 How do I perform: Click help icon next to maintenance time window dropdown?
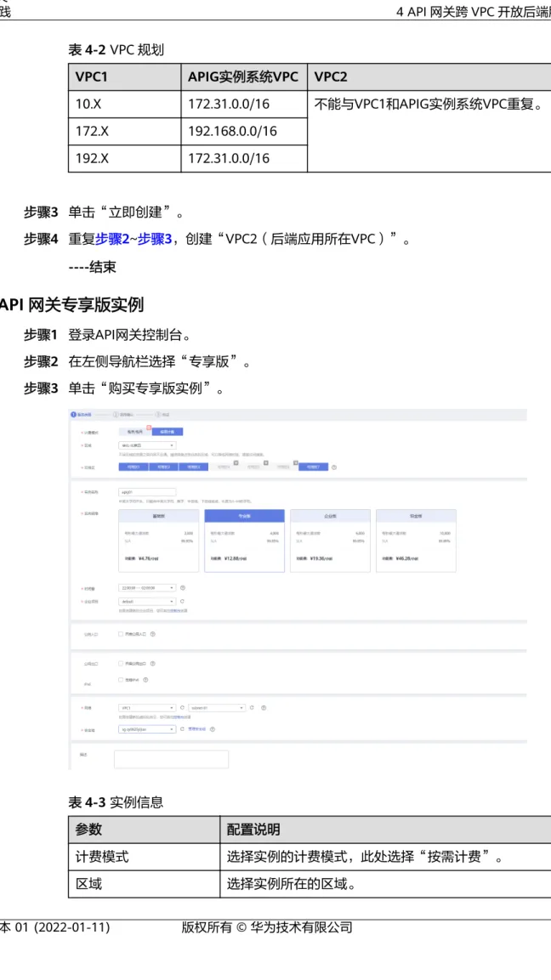(183, 587)
